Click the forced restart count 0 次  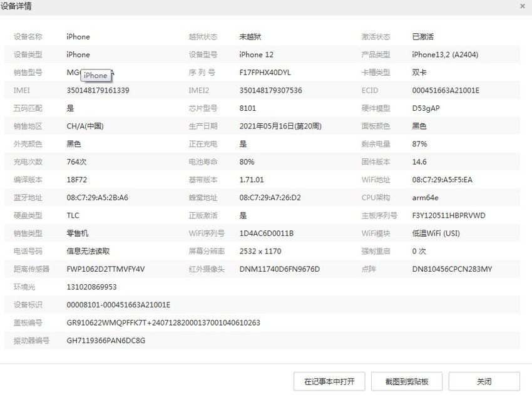pos(419,252)
